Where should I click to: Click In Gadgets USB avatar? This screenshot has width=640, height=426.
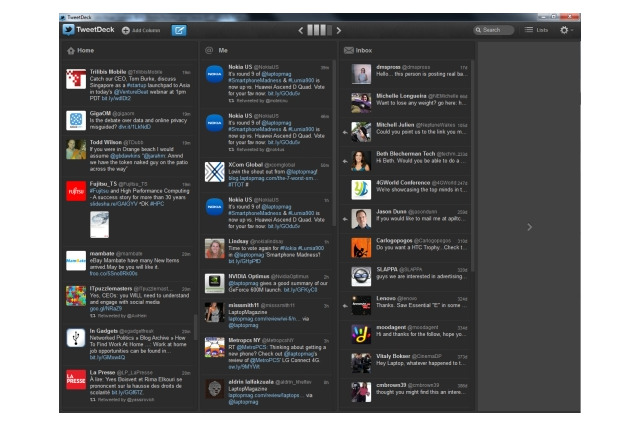point(76,338)
